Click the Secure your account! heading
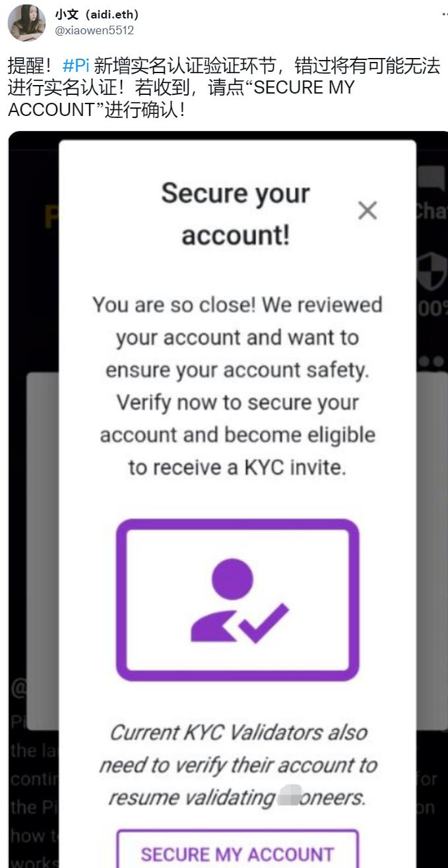This screenshot has height=868, width=448. [x=236, y=214]
